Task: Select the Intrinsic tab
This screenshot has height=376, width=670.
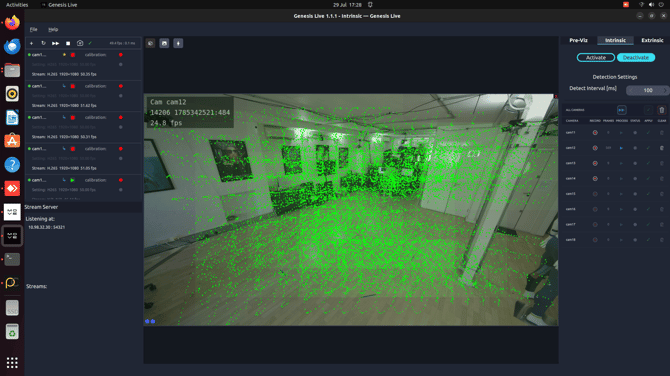Action: pyautogui.click(x=615, y=40)
